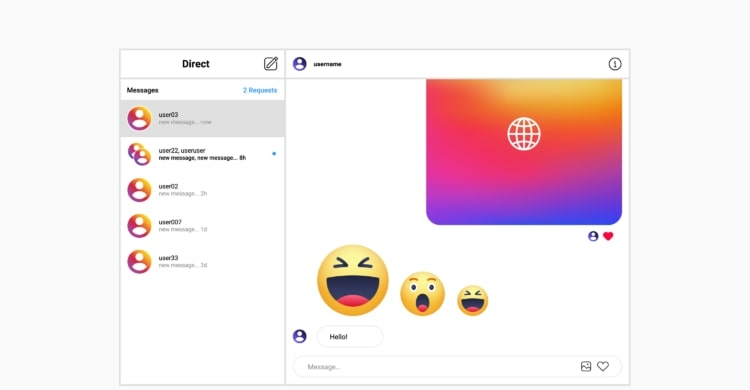Click user02 profile avatar

coord(139,190)
